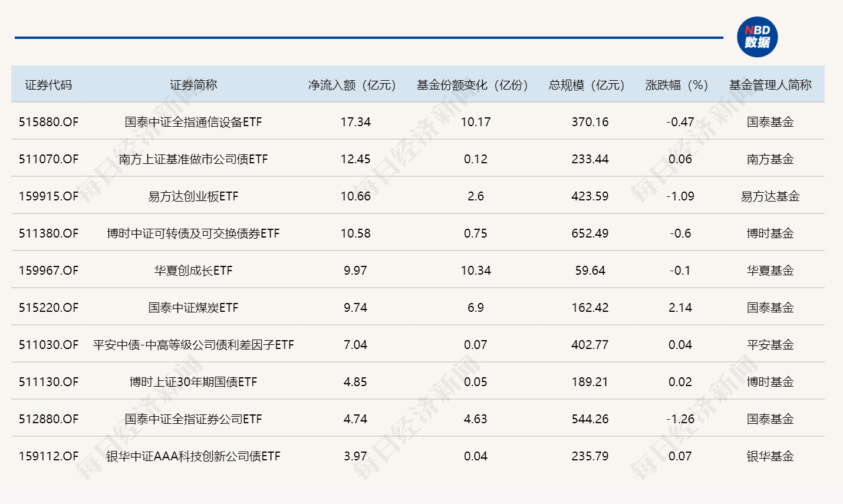This screenshot has height=504, width=843.
Task: Click net inflow value 4.85
Action: [x=355, y=382]
